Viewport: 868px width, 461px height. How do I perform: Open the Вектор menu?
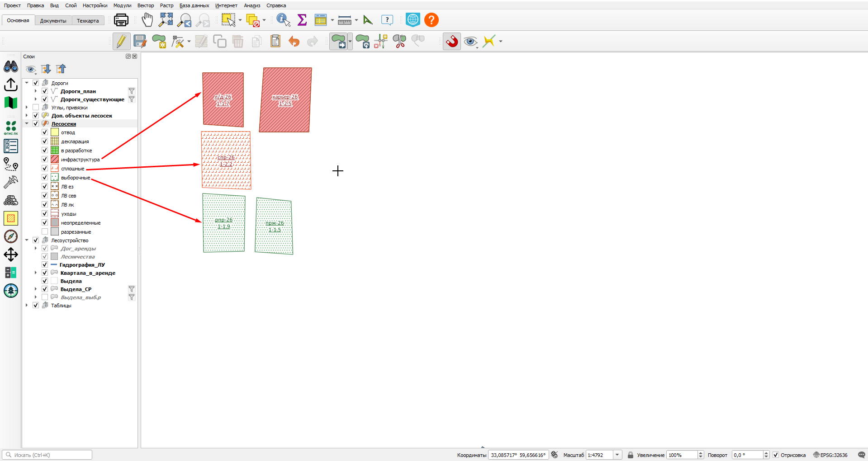(x=146, y=5)
